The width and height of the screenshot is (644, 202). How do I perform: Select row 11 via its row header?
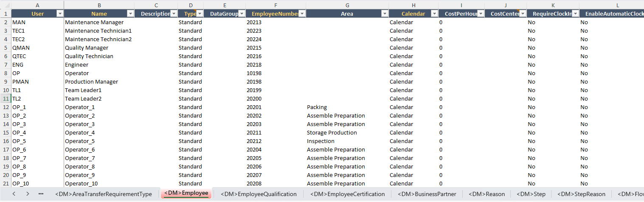pyautogui.click(x=6, y=98)
